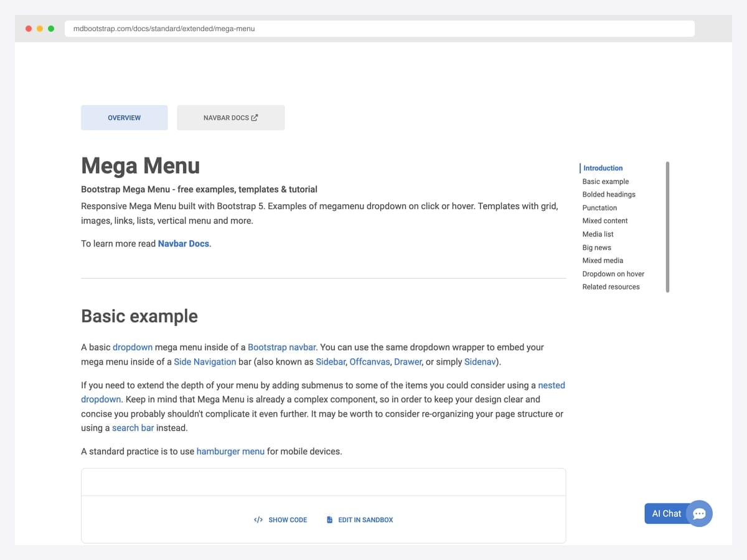Go to Big news section
Viewport: 747px width, 560px height.
(x=597, y=248)
